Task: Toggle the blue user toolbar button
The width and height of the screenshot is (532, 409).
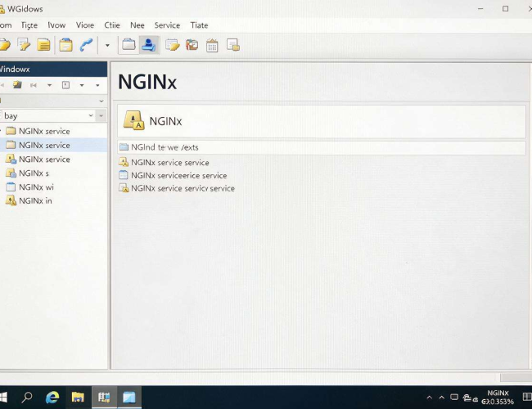Action: (149, 45)
